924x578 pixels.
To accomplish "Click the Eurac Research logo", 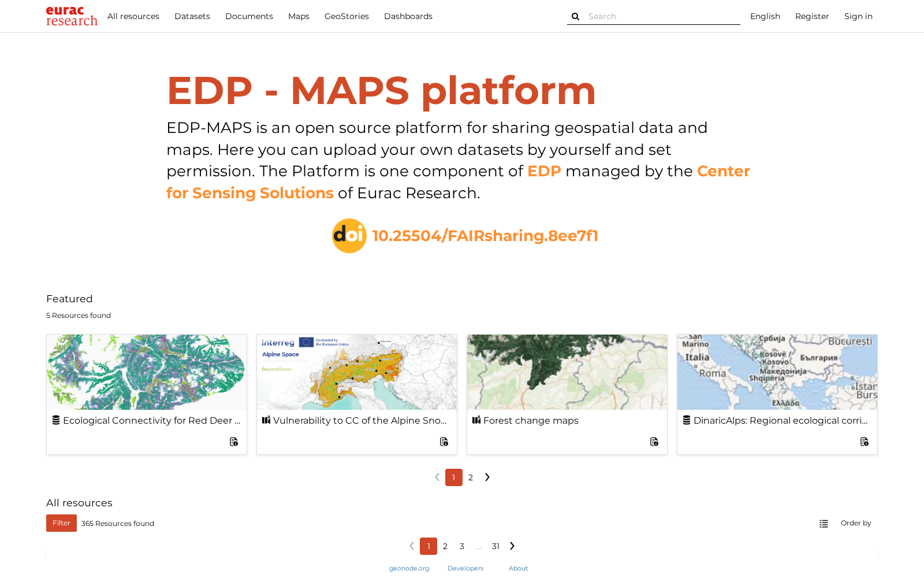I will (x=72, y=16).
